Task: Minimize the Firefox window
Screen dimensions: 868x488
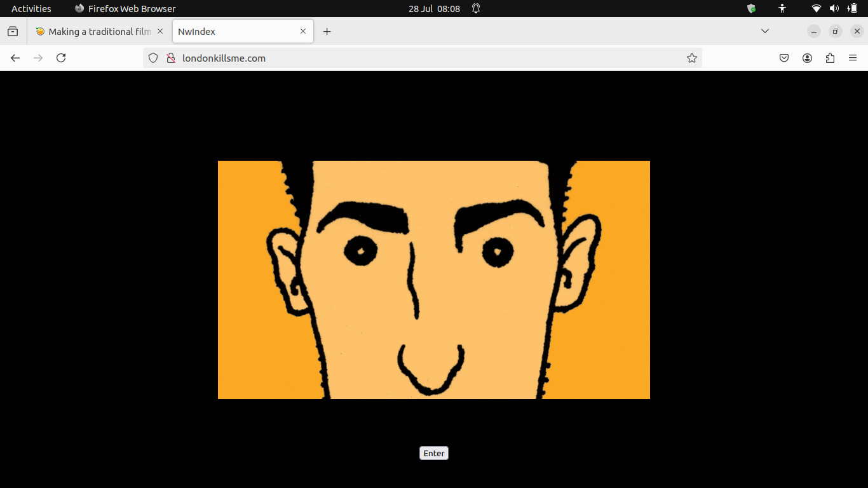Action: [814, 31]
